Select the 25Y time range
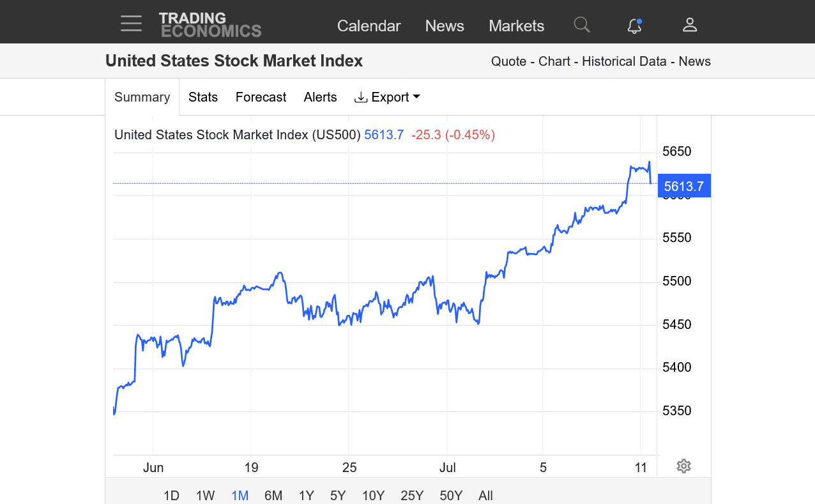The height and width of the screenshot is (504, 815). pos(412,496)
